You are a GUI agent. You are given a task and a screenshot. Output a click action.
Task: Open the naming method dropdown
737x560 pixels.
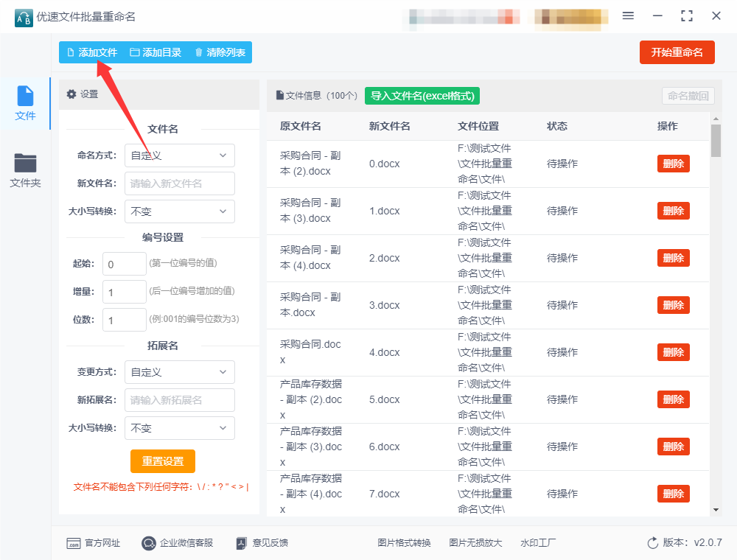coord(180,155)
